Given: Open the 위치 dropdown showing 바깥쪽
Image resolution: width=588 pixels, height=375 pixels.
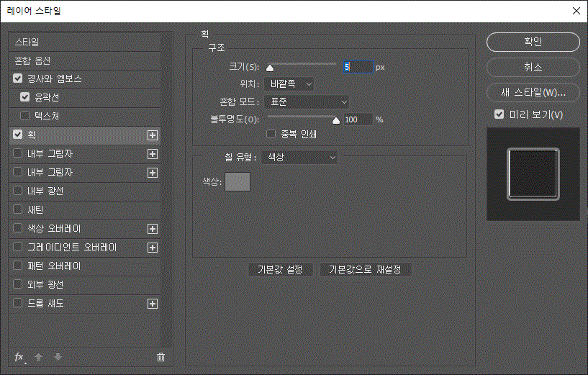Looking at the screenshot, I should 289,84.
